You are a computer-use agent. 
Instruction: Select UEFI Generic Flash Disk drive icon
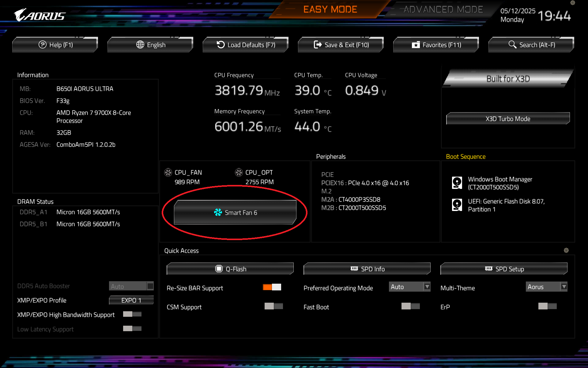(457, 205)
